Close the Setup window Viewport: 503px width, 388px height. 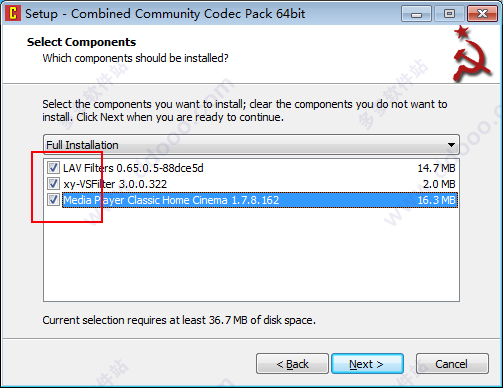[482, 14]
